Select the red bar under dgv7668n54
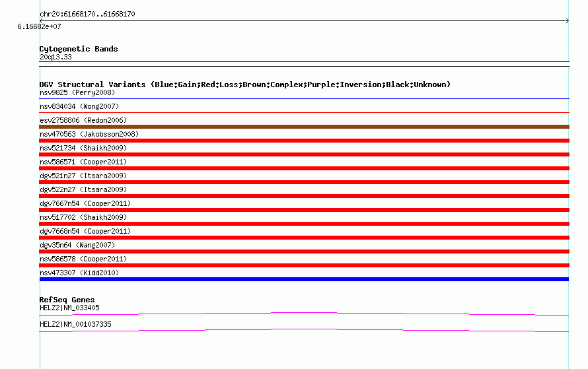The height and width of the screenshot is (369, 588). (304, 238)
